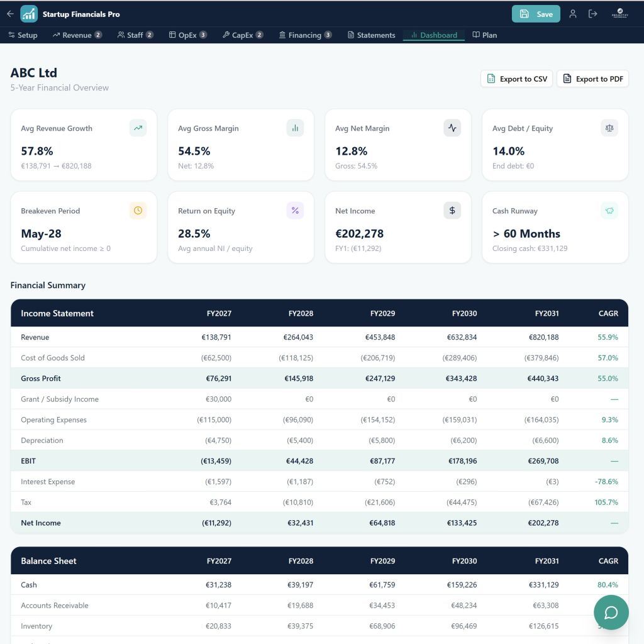Image resolution: width=644 pixels, height=644 pixels.
Task: Click the Return on Equity percent icon
Action: click(x=295, y=211)
